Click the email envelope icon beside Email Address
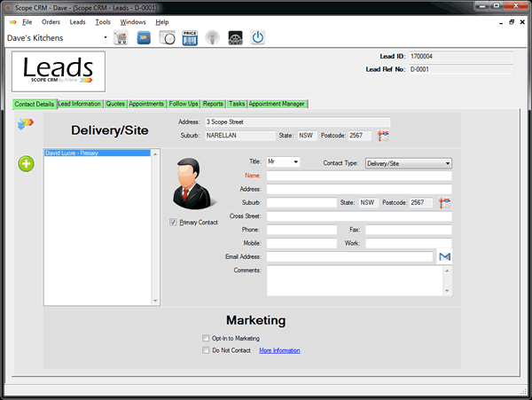Screen dimensions: 532x400 tap(445, 257)
